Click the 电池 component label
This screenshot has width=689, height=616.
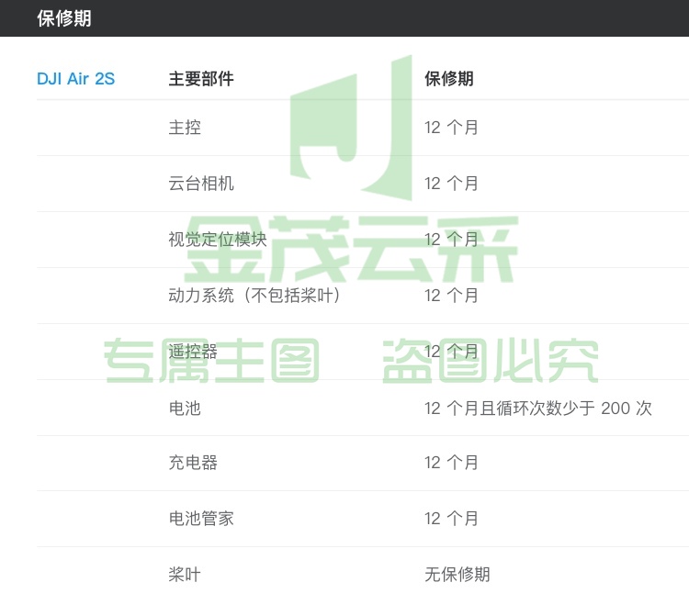[185, 409]
